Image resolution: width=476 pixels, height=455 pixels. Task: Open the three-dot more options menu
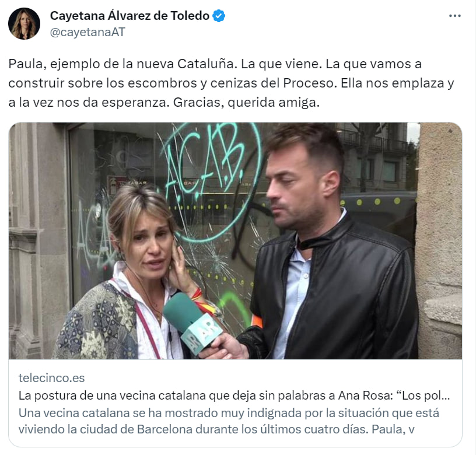(x=455, y=16)
